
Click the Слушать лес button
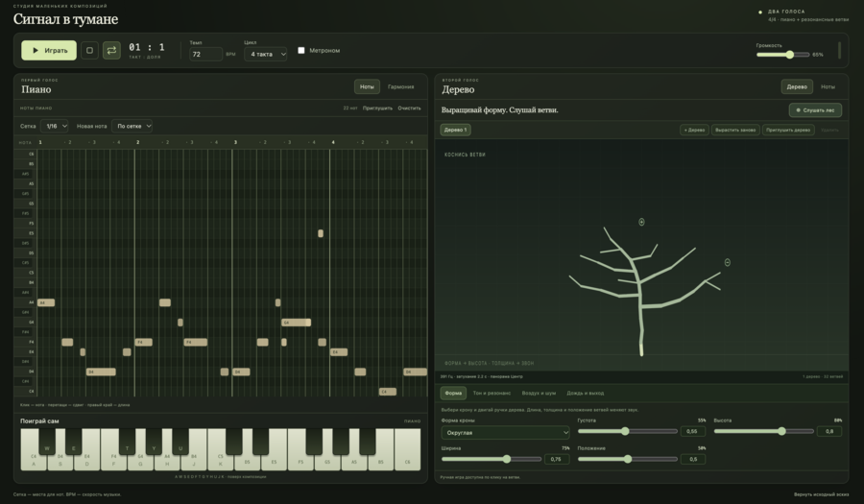pyautogui.click(x=815, y=110)
